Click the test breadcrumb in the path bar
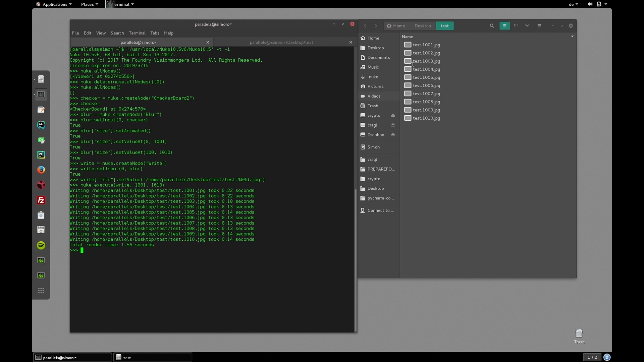644x362 pixels. (445, 26)
